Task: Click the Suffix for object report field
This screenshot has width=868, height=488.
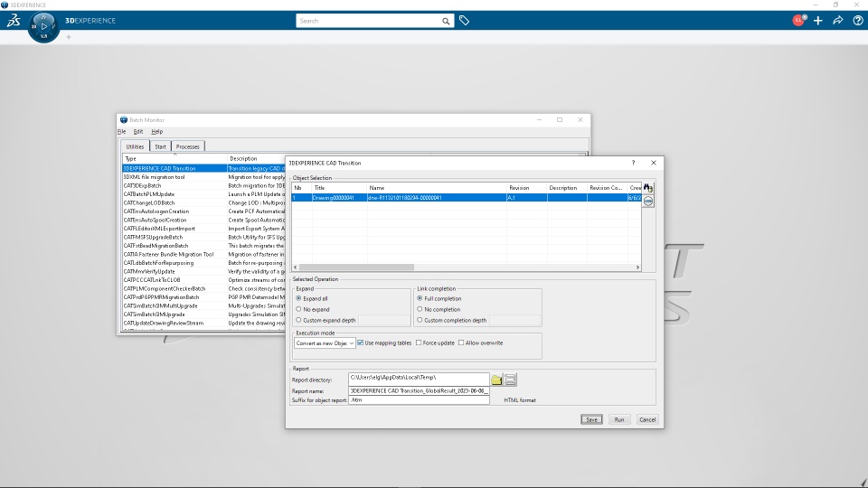Action: [419, 399]
